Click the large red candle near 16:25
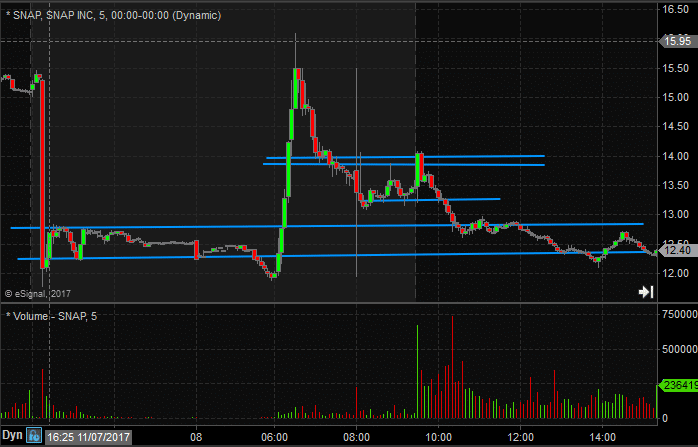The width and height of the screenshot is (698, 447). (42, 174)
